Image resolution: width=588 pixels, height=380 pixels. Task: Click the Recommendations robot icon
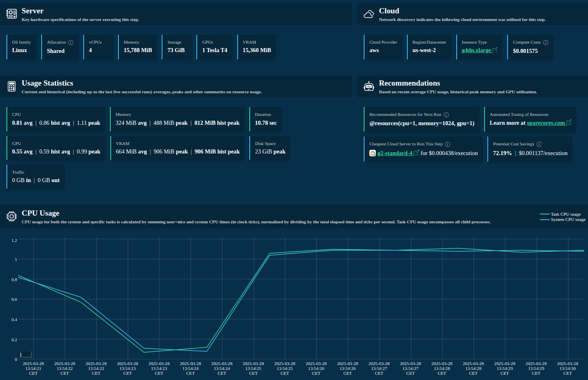[369, 86]
